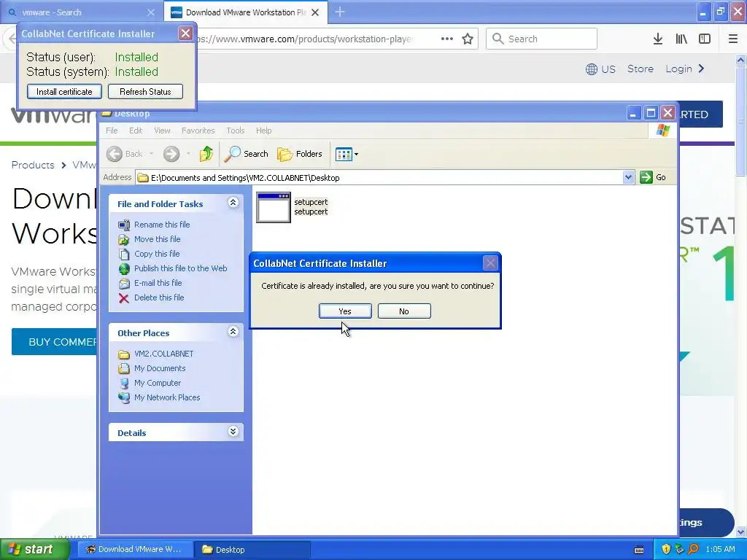Open the Back history dropdown arrow
Image resolution: width=747 pixels, height=560 pixels.
pyautogui.click(x=152, y=154)
